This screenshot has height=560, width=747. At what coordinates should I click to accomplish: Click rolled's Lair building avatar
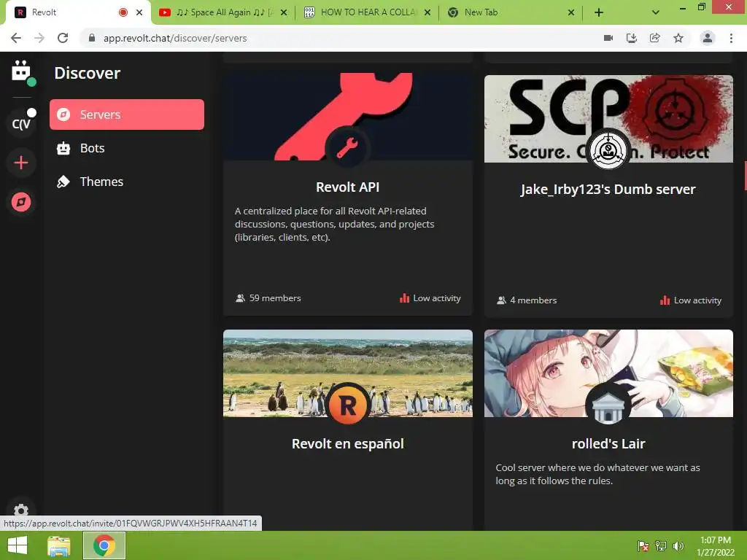[x=608, y=405]
